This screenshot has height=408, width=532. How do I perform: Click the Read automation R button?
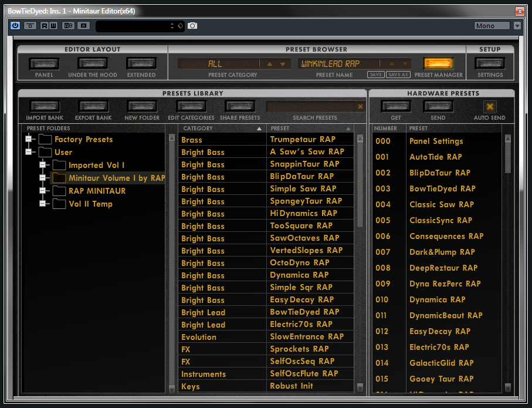pos(45,25)
